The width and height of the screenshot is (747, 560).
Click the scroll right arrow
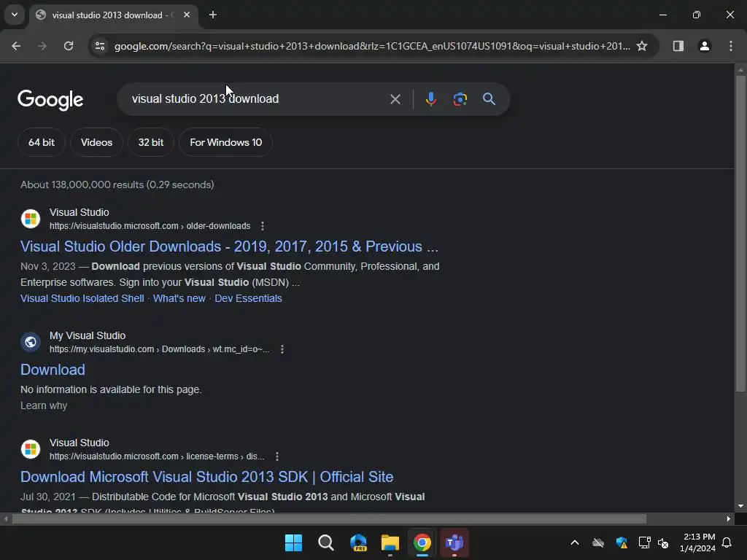729,519
